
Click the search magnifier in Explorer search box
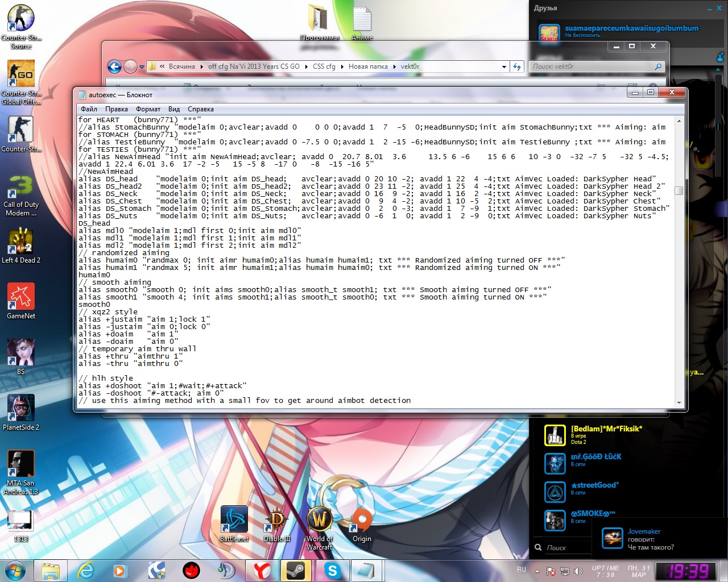pyautogui.click(x=658, y=67)
